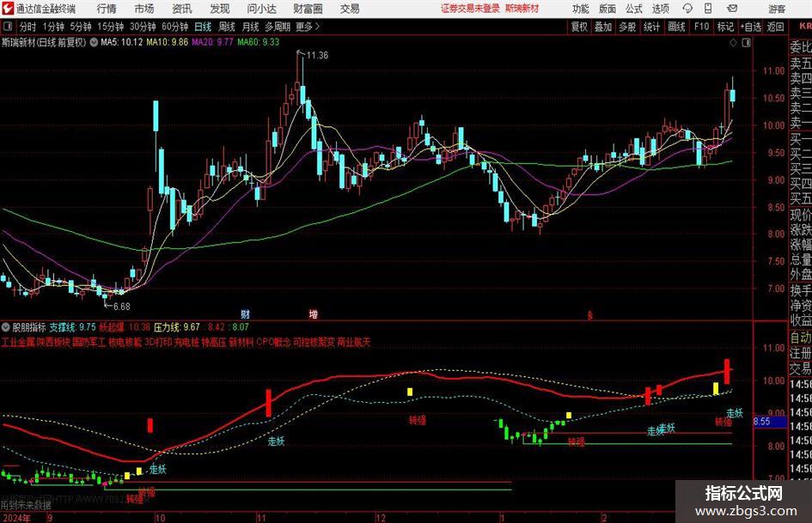Switch to 1分钟 period
This screenshot has height=523, width=812.
[x=52, y=27]
